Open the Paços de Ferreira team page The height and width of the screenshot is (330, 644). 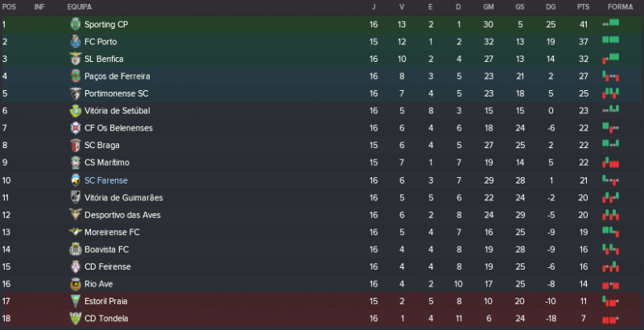coord(117,76)
